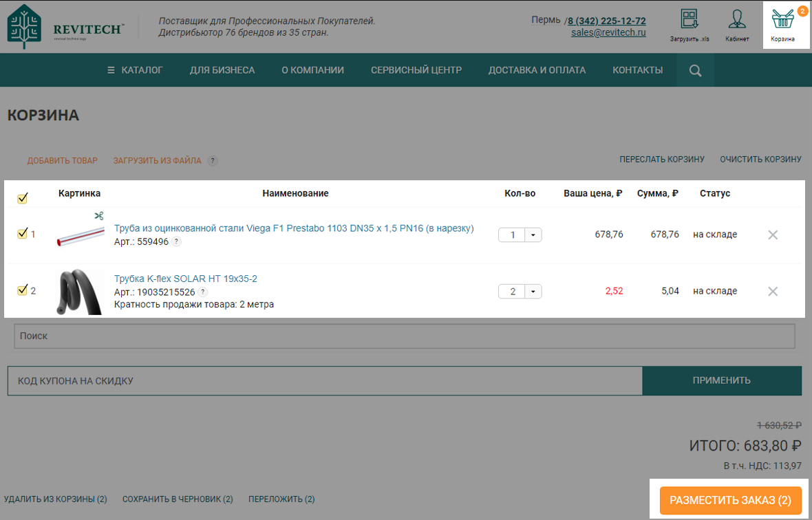Click the sales@revitech.ru email link
Screen dimensions: 812x520
click(608, 32)
